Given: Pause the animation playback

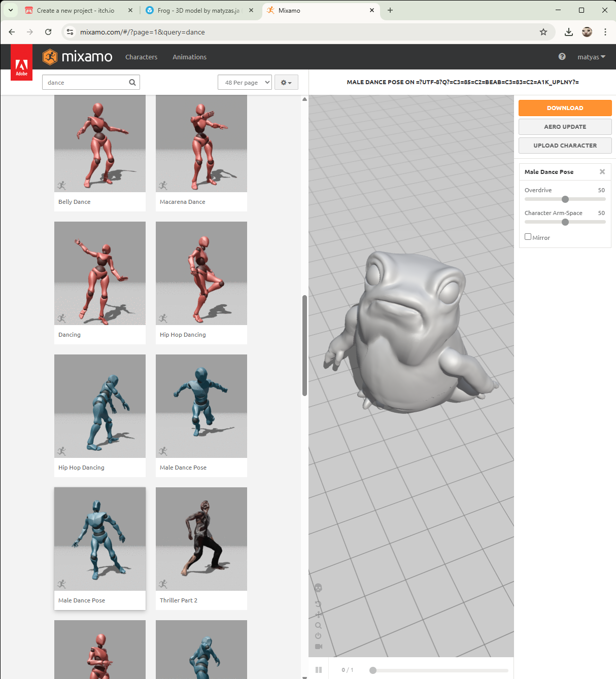Looking at the screenshot, I should pyautogui.click(x=319, y=670).
